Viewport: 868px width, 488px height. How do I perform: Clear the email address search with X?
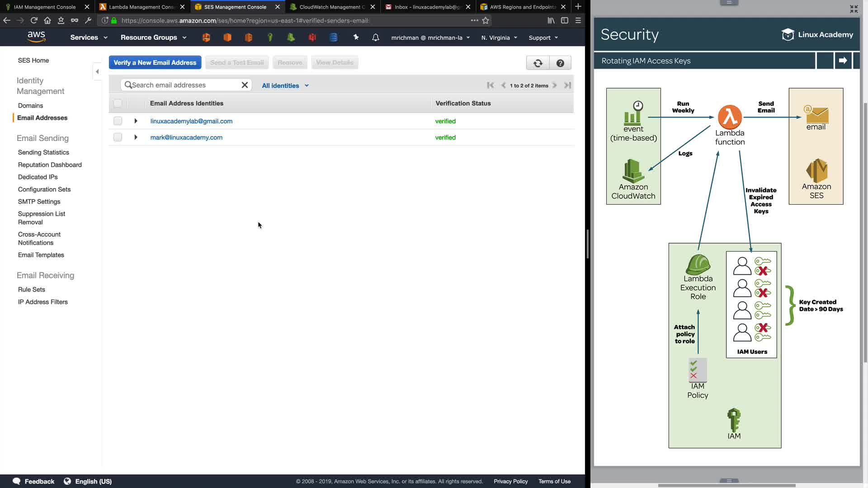point(245,85)
